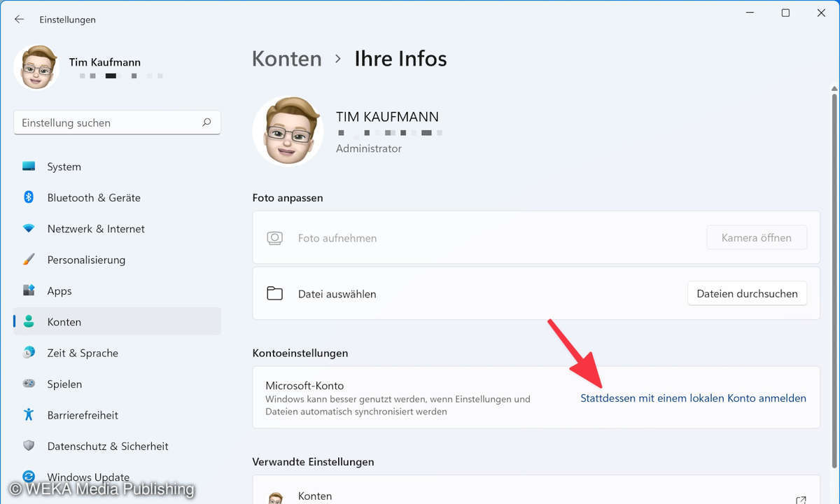This screenshot has height=504, width=840.
Task: Click the Konten breadcrumb link
Action: tap(287, 59)
